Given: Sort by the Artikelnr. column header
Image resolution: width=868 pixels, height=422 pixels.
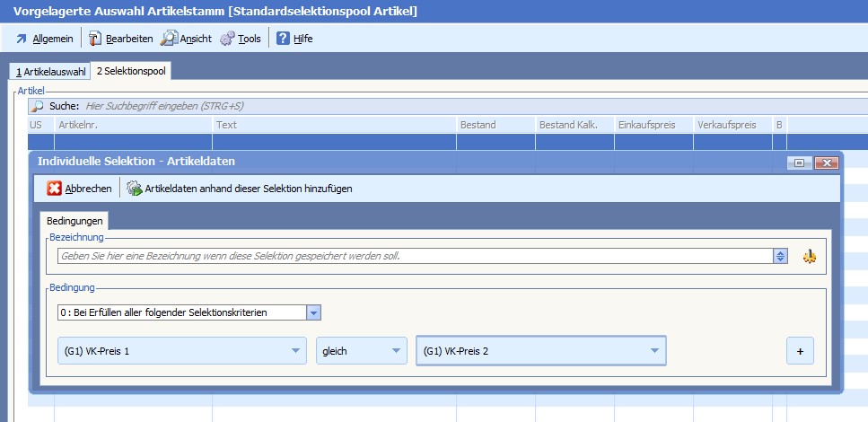Looking at the screenshot, I should pos(133,125).
